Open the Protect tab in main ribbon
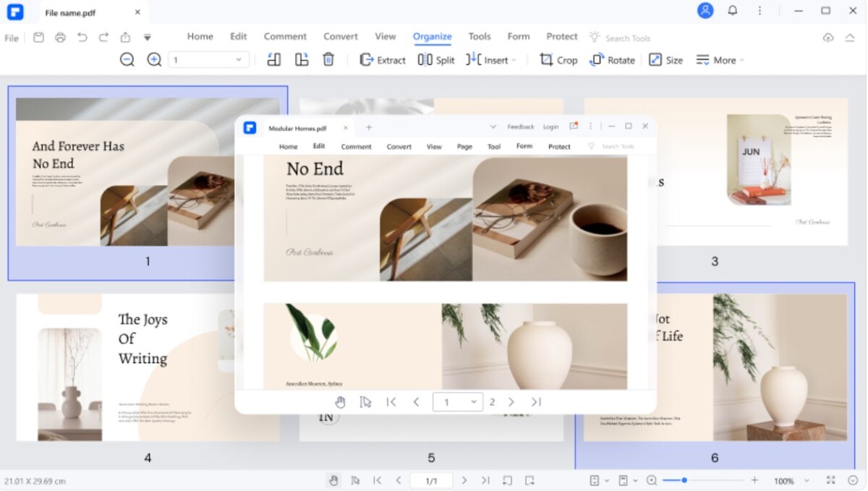868x491 pixels. (561, 37)
